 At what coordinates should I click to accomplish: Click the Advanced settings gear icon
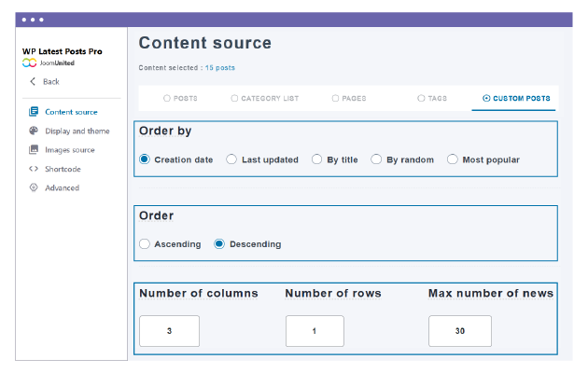coord(34,187)
